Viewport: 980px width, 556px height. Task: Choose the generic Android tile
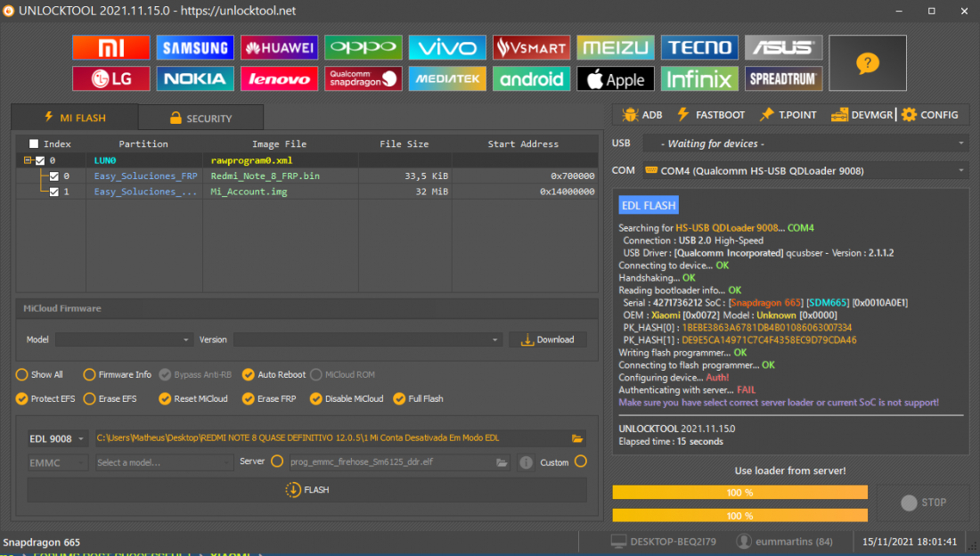pos(531,78)
